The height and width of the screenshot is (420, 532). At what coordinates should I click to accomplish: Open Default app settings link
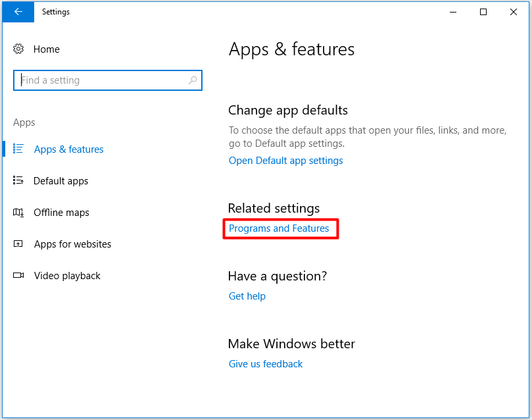click(285, 161)
